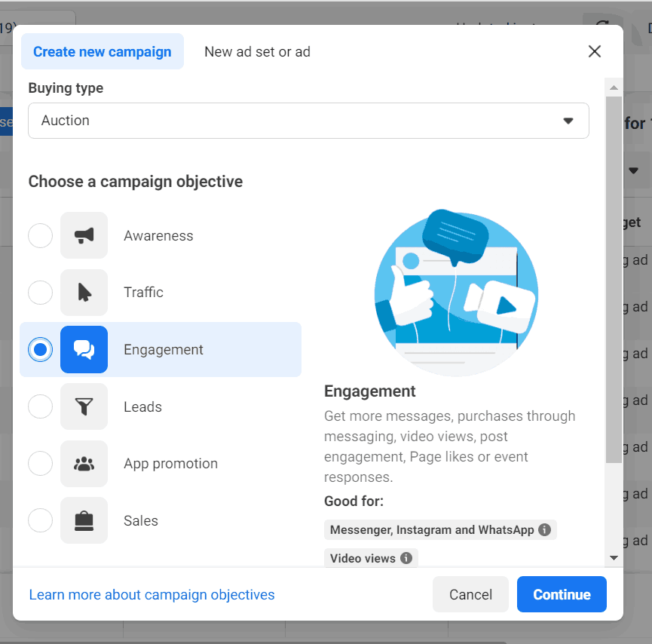Click info icon next to Video views

(406, 559)
